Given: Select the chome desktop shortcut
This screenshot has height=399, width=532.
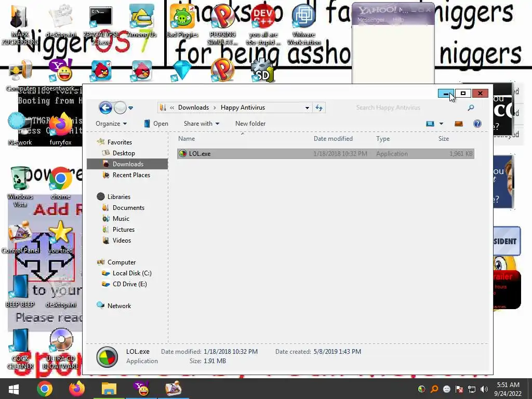Looking at the screenshot, I should (x=61, y=182).
